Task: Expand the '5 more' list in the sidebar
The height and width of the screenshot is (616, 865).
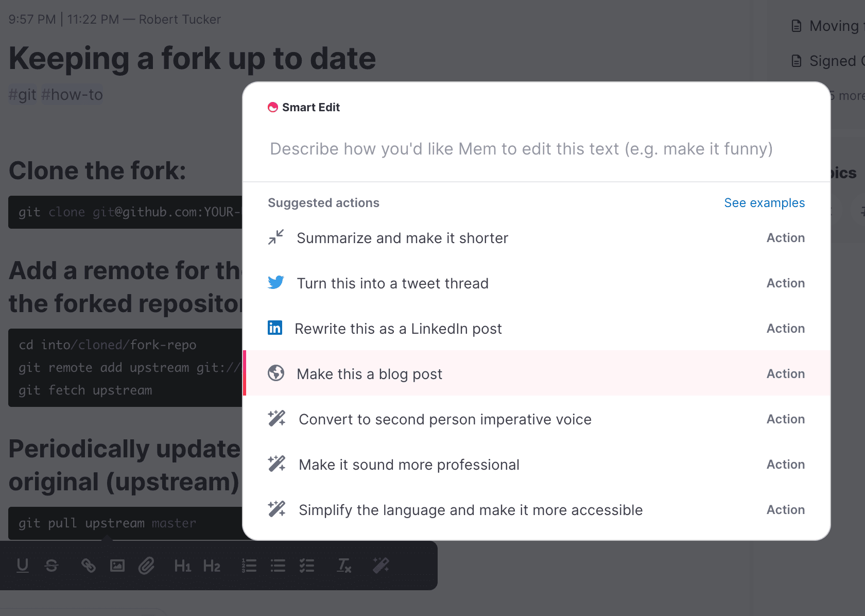Action: [x=850, y=95]
